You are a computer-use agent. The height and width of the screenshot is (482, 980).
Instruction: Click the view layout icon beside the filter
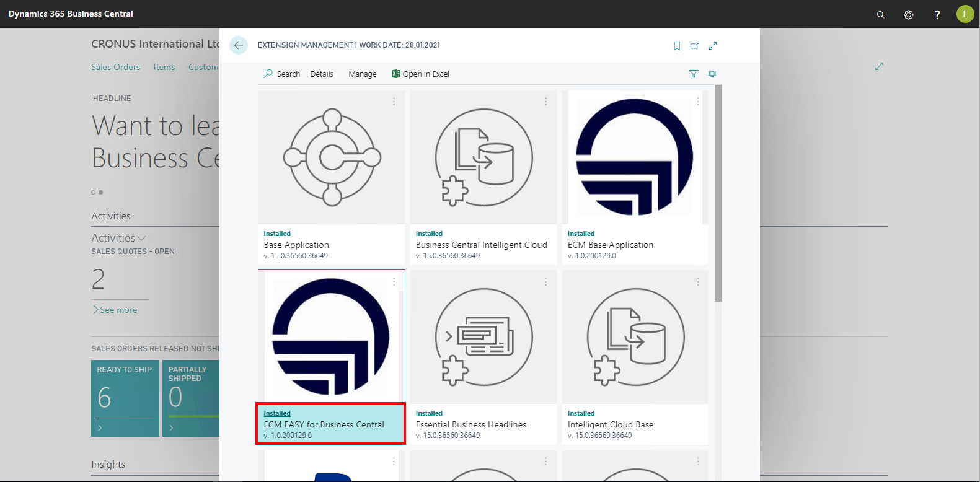(712, 74)
